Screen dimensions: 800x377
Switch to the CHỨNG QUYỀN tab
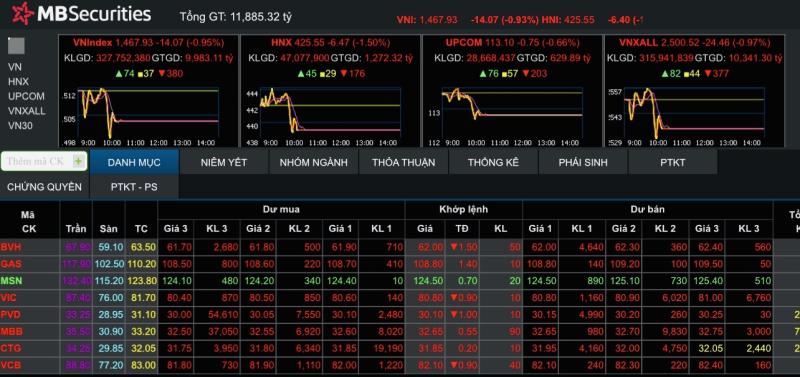coord(44,187)
